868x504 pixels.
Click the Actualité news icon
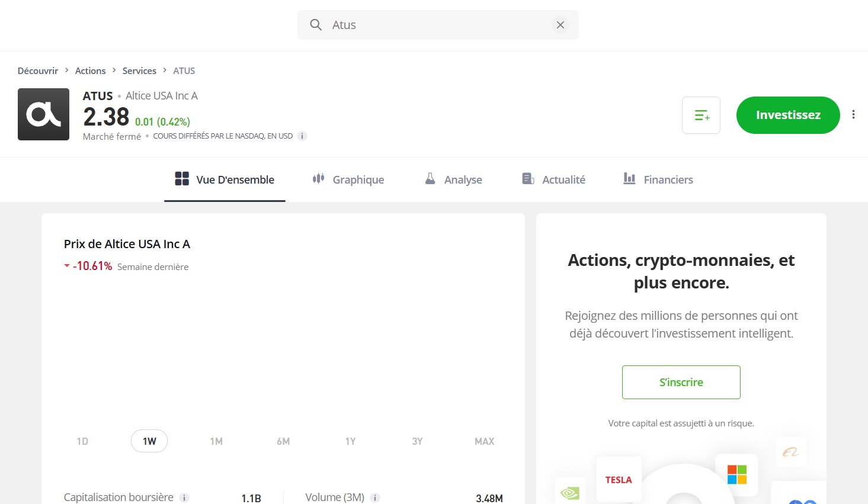point(528,178)
